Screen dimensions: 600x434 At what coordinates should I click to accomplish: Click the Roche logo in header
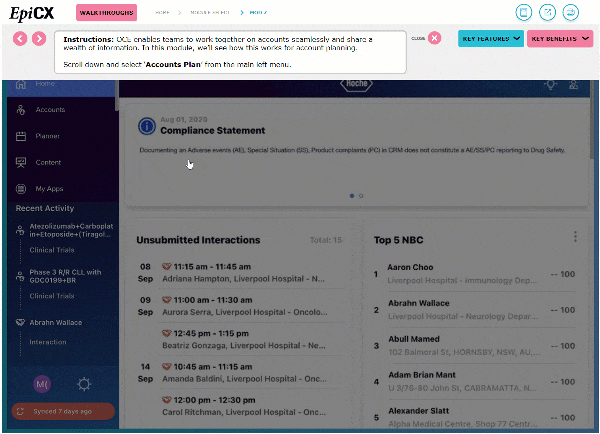357,84
